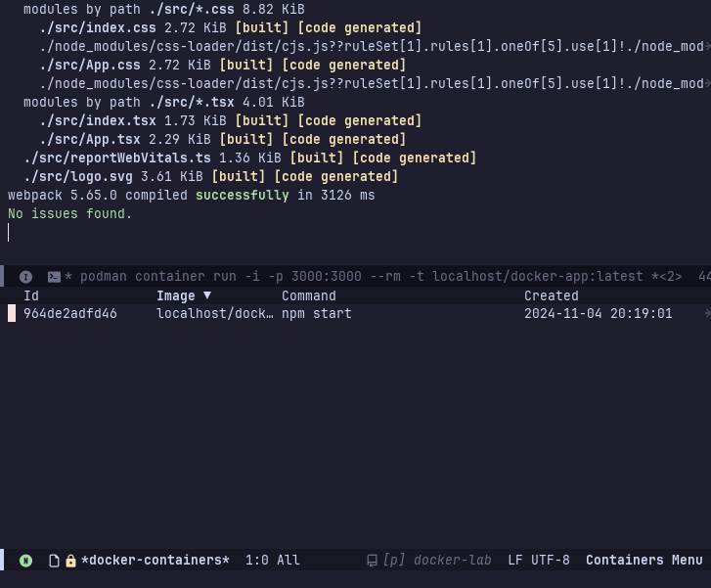Click the green normal-state modeline indicator
This screenshot has height=588, width=711.
(26, 561)
